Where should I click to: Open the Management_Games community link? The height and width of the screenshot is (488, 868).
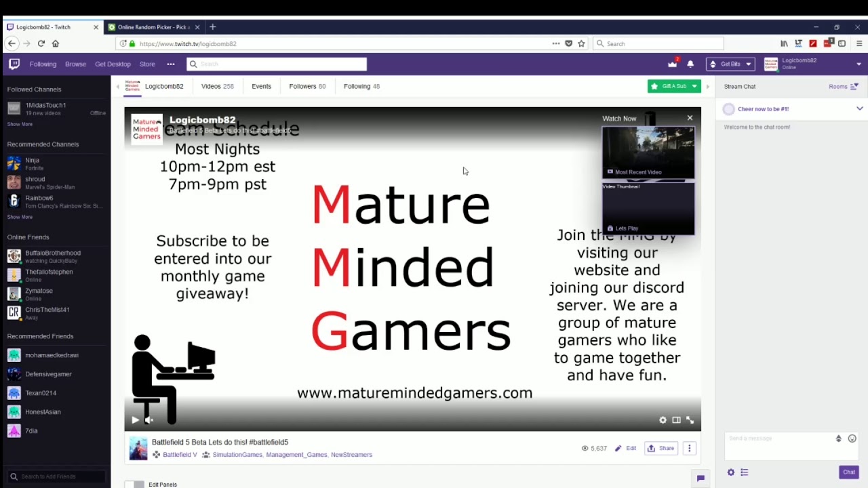[x=296, y=455]
